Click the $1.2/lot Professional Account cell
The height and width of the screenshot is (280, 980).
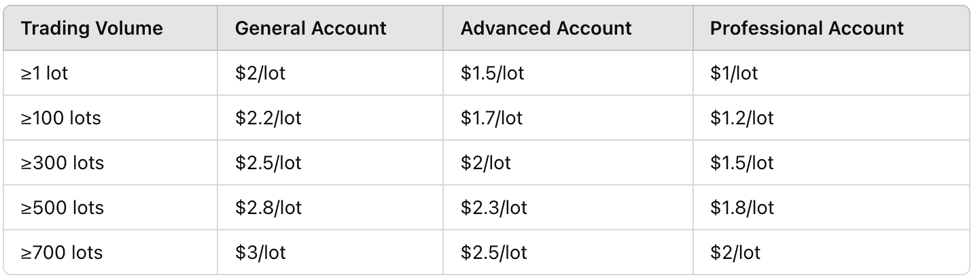point(742,118)
